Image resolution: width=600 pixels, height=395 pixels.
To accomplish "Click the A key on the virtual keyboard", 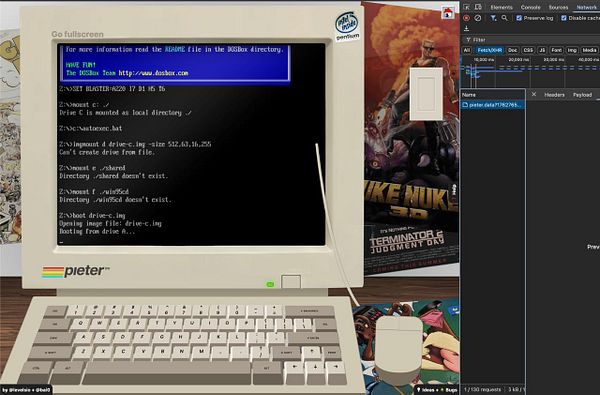I will (x=84, y=338).
